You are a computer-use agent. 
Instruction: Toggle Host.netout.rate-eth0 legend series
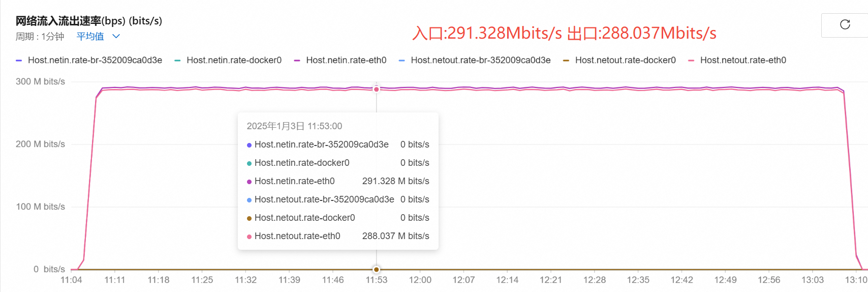[x=737, y=60]
